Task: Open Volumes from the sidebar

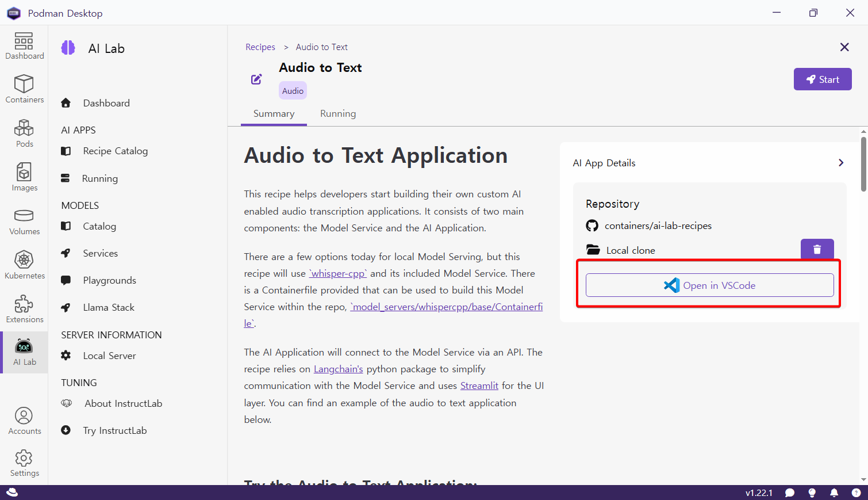Action: (24, 221)
